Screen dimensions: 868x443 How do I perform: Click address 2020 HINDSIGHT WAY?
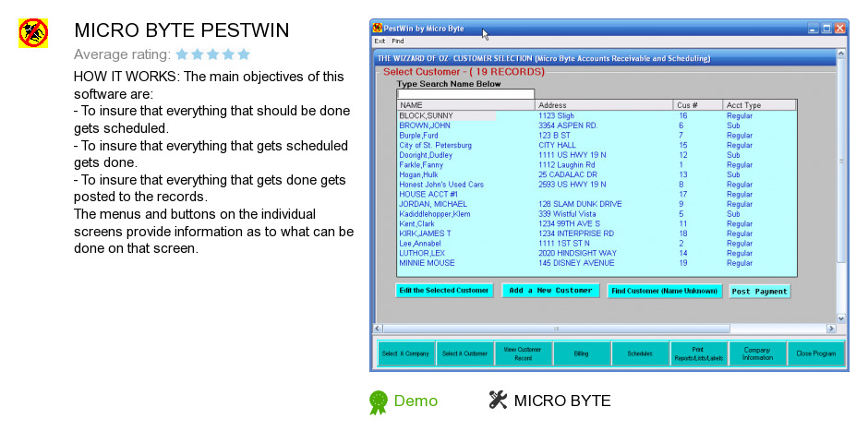point(577,253)
